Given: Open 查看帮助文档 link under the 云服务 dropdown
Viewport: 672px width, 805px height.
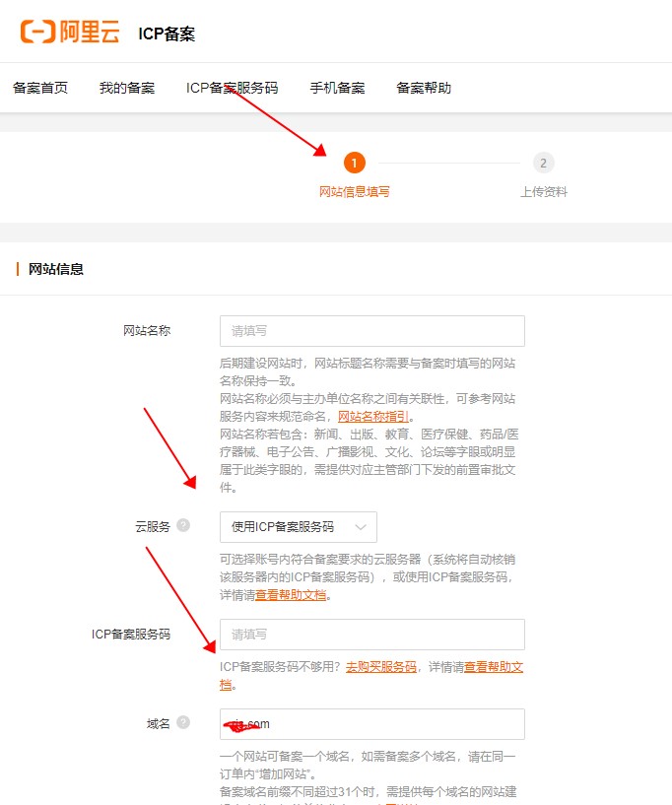Looking at the screenshot, I should click(x=291, y=595).
